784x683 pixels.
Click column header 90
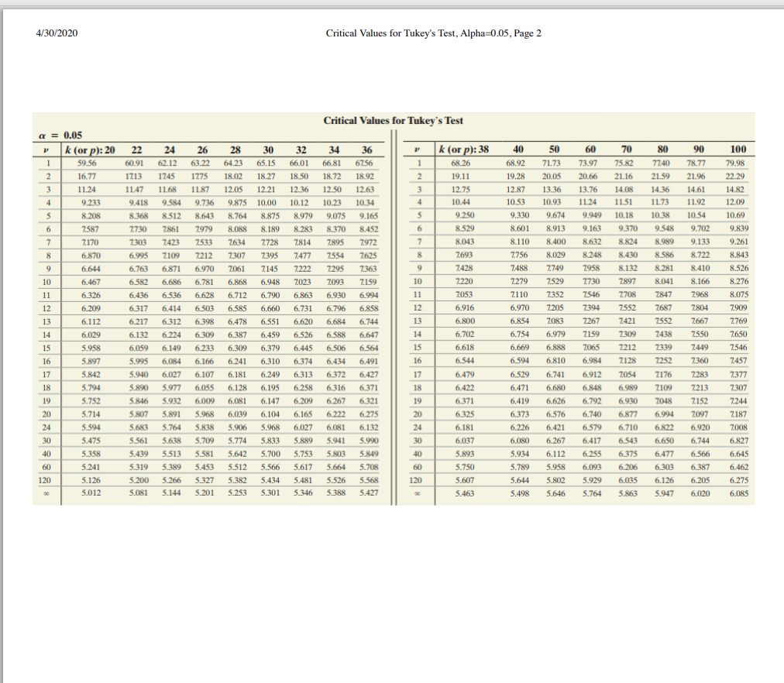(x=699, y=149)
